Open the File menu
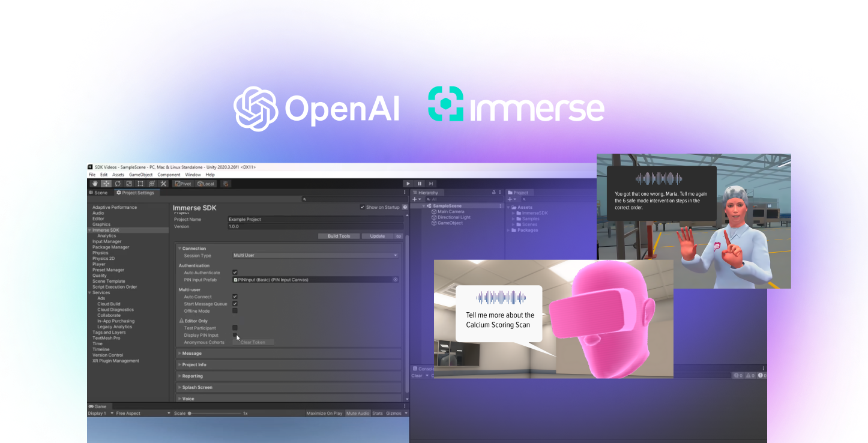Viewport: 868px width, 443px height. [92, 175]
